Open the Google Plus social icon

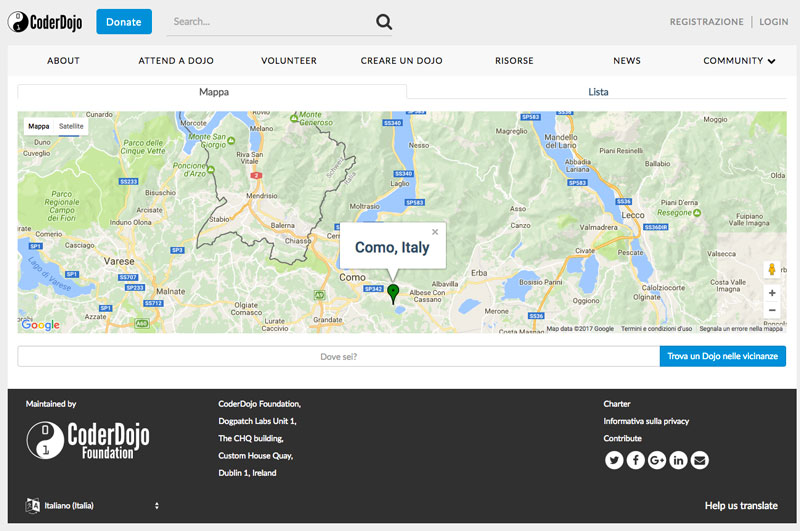point(657,460)
